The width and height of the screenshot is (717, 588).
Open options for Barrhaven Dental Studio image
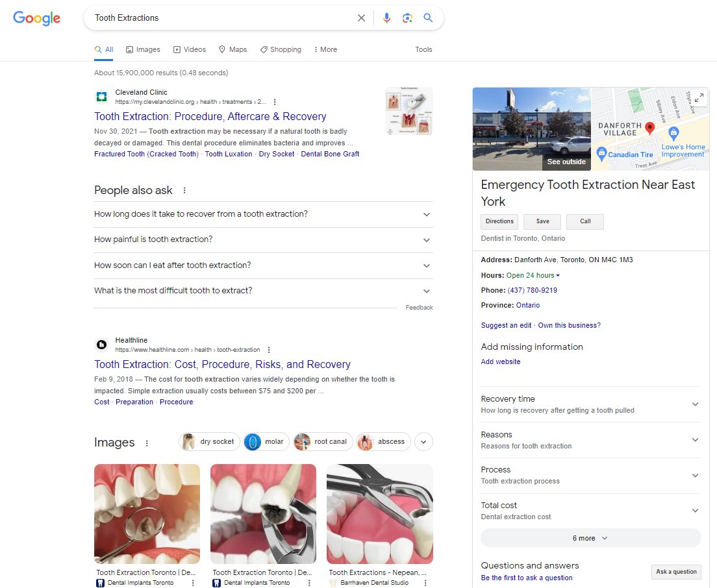tap(425, 583)
